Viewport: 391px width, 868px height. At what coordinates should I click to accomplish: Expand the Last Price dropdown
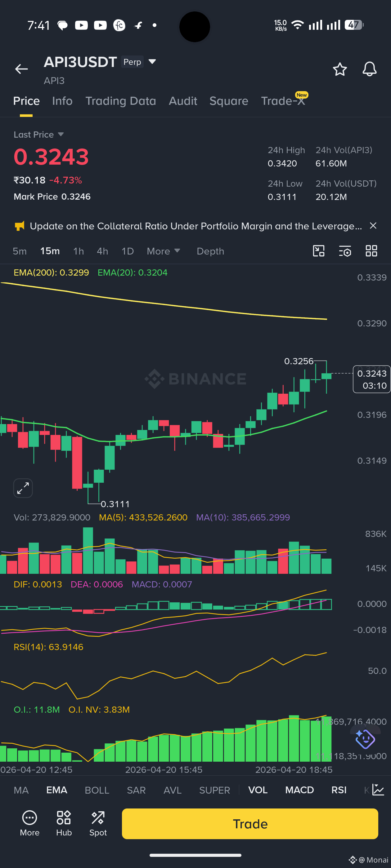coord(61,134)
